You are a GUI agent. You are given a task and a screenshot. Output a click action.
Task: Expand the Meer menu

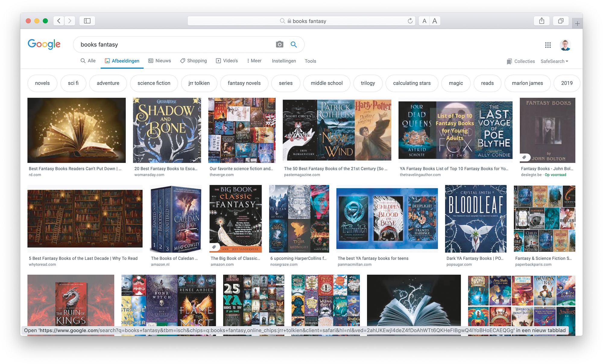[x=254, y=61]
